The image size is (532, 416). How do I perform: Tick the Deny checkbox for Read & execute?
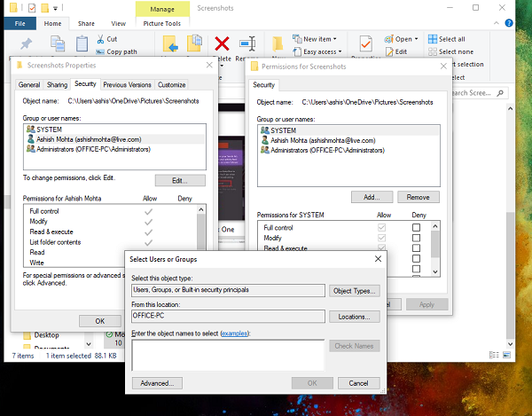point(417,250)
